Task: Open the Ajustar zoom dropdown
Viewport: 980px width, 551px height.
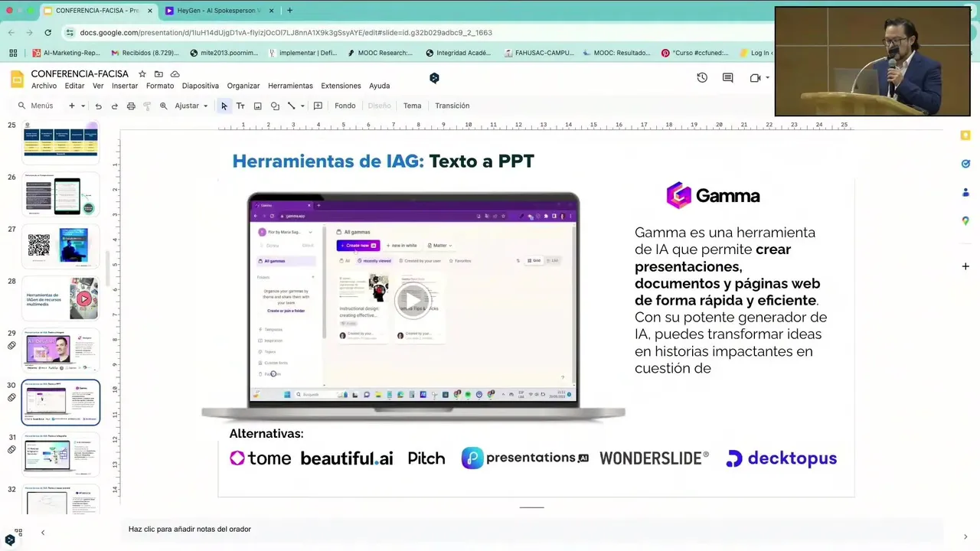Action: click(191, 106)
